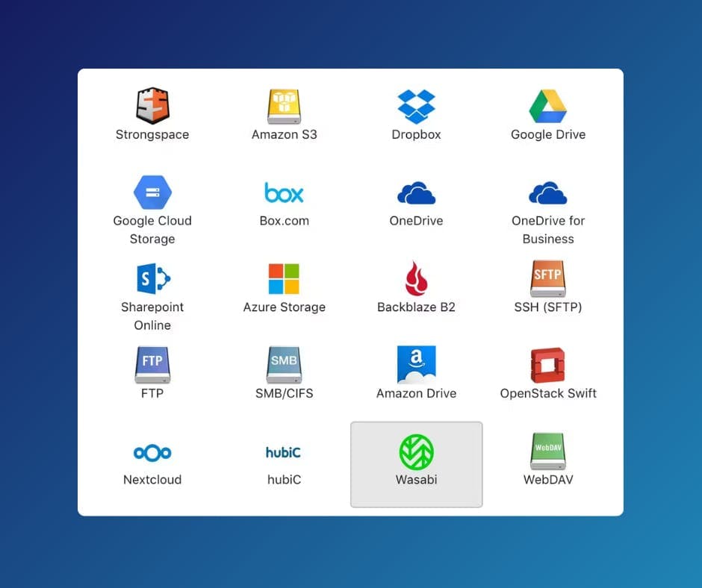This screenshot has width=702, height=588.
Task: Choose the SMB drive icon
Action: pos(285,365)
